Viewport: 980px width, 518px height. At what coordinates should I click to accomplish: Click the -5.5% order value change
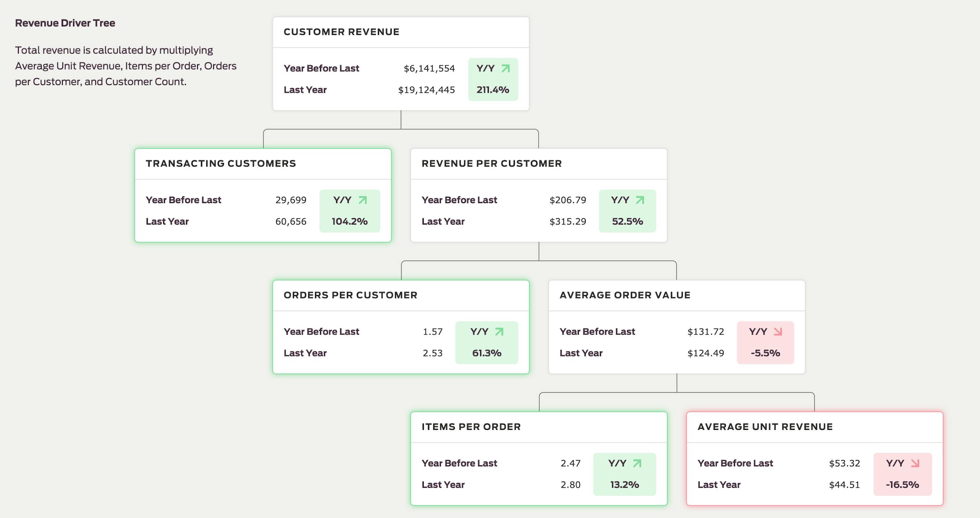click(765, 353)
